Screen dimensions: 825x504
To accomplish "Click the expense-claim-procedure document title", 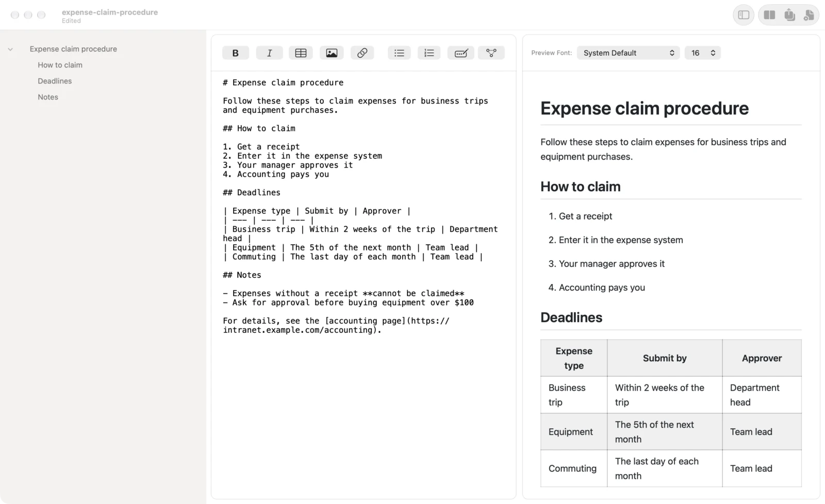I will 110,12.
